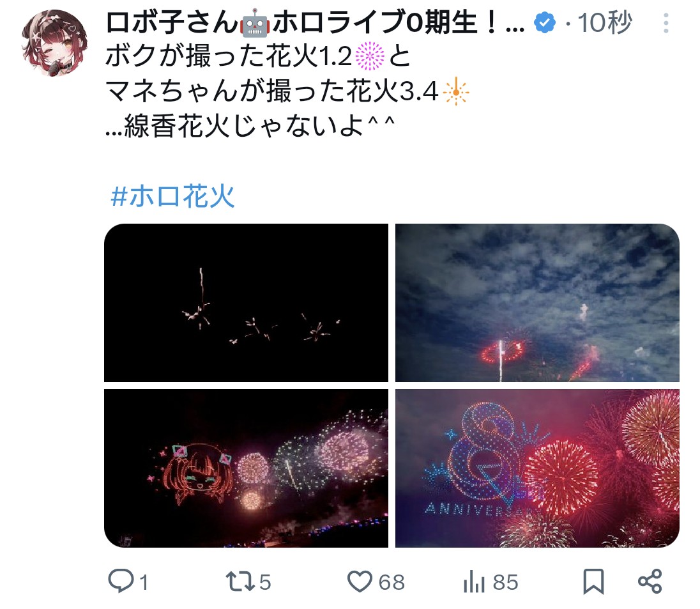
Task: Click the 10秒 timestamp
Action: click(605, 22)
